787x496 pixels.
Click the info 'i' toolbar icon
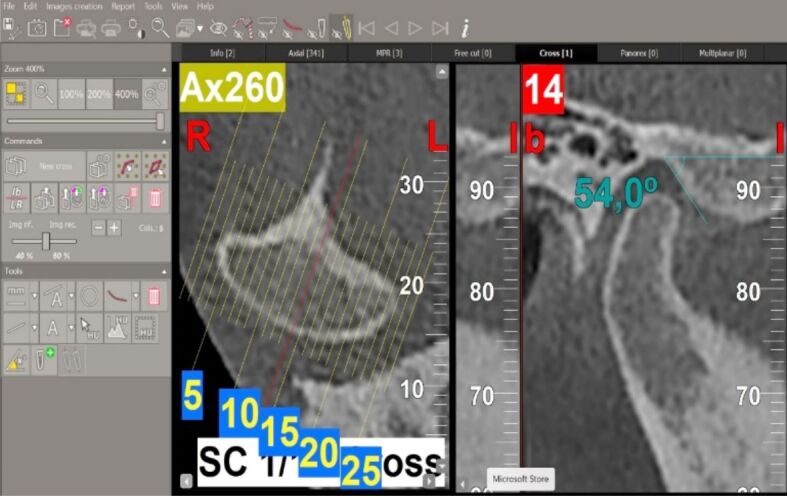(465, 28)
